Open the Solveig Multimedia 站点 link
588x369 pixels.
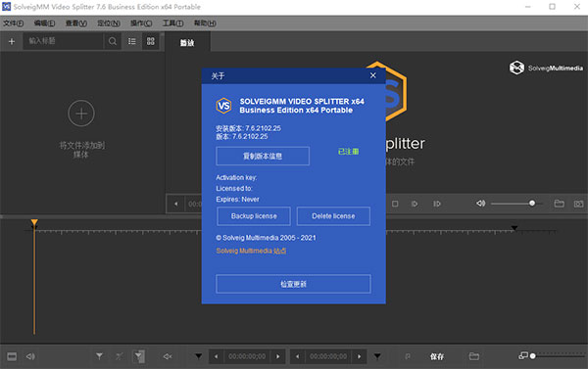point(251,251)
